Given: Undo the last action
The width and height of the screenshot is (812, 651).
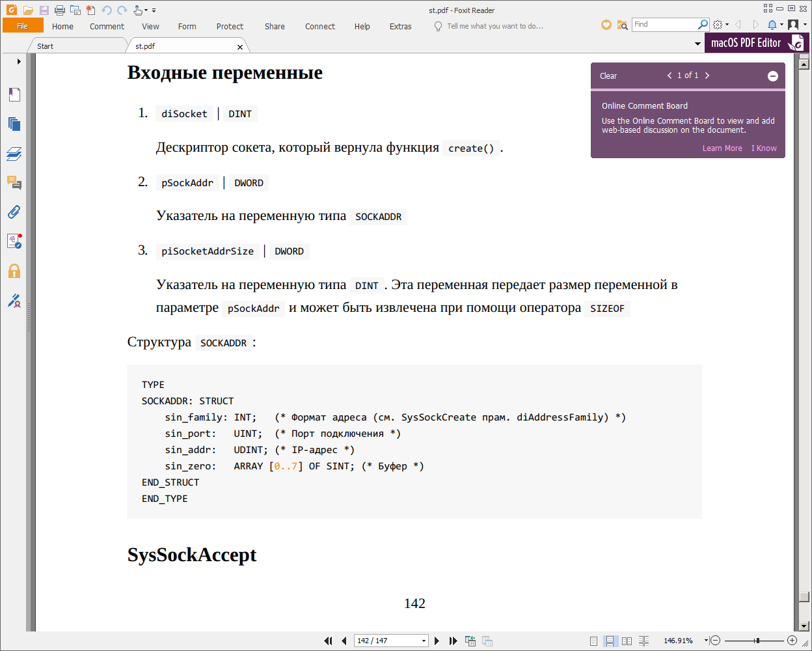Looking at the screenshot, I should tap(107, 10).
